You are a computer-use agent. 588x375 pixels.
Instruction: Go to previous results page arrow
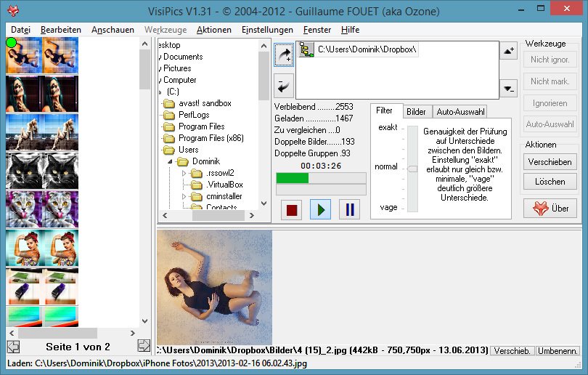(12, 346)
